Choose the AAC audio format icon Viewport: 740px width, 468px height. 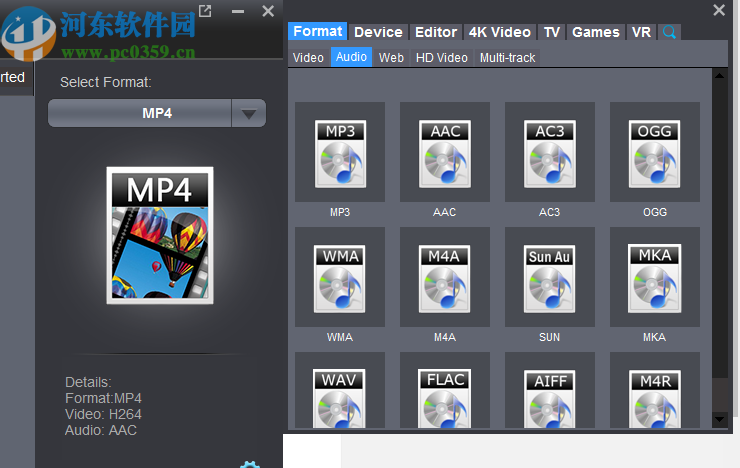[445, 152]
